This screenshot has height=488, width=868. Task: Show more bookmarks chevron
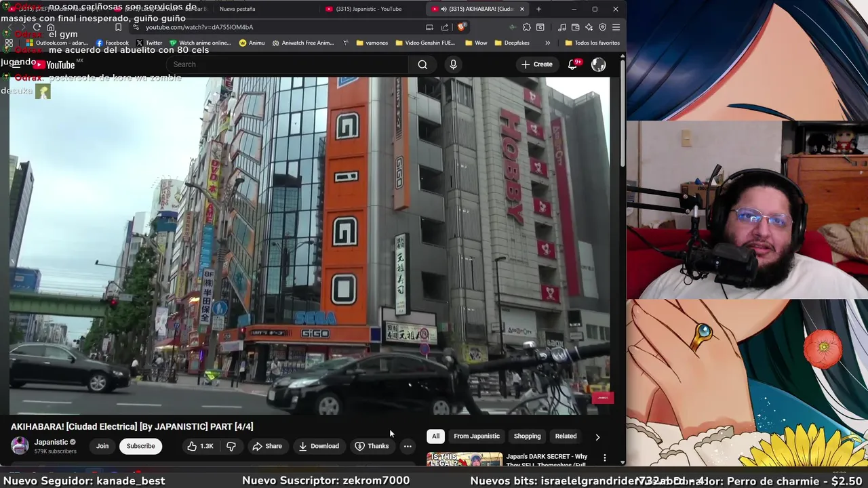click(547, 43)
